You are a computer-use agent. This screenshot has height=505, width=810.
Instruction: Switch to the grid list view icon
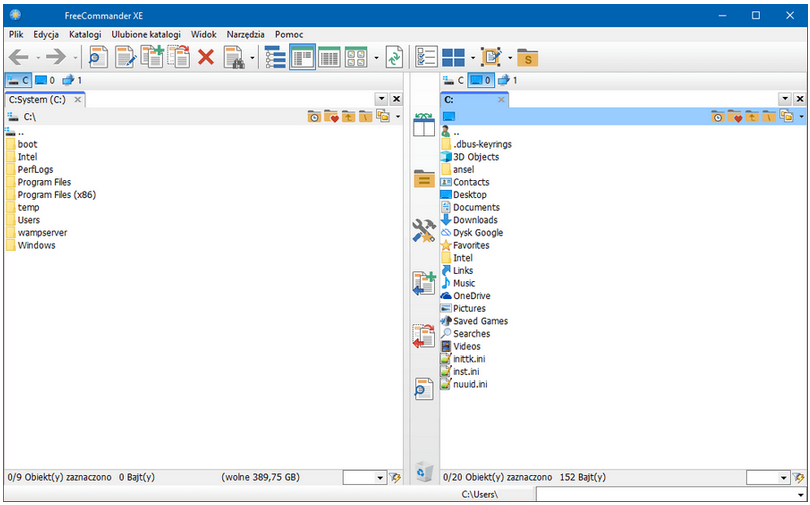pyautogui.click(x=329, y=57)
